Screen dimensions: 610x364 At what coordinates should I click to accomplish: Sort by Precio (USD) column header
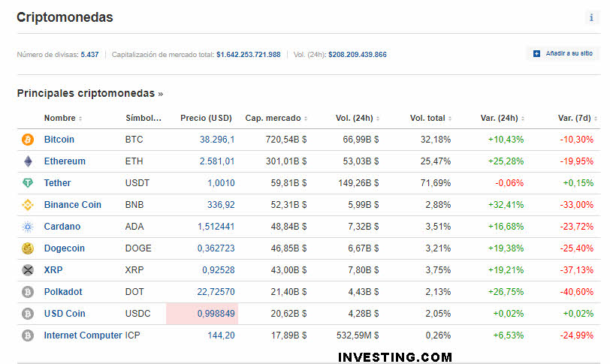206,118
